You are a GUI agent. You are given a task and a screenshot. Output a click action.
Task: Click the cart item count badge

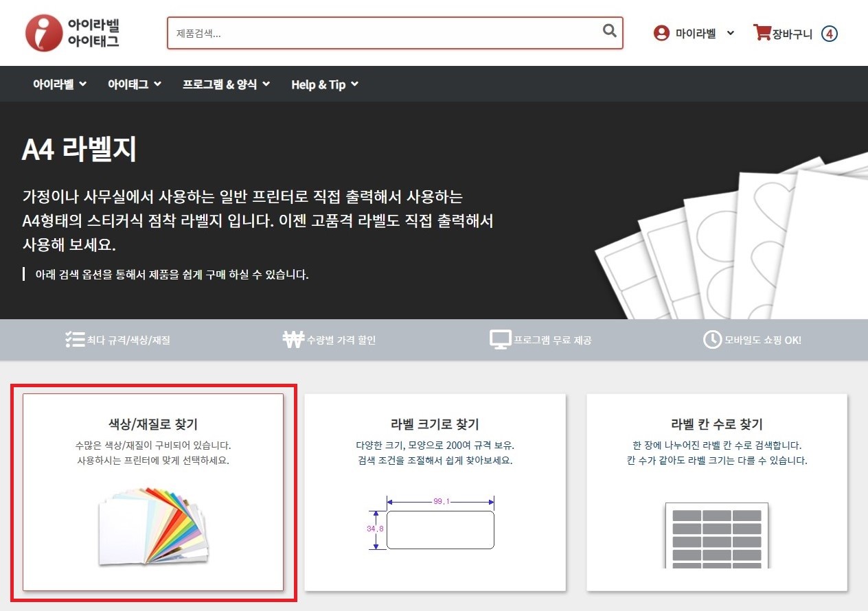pos(830,34)
